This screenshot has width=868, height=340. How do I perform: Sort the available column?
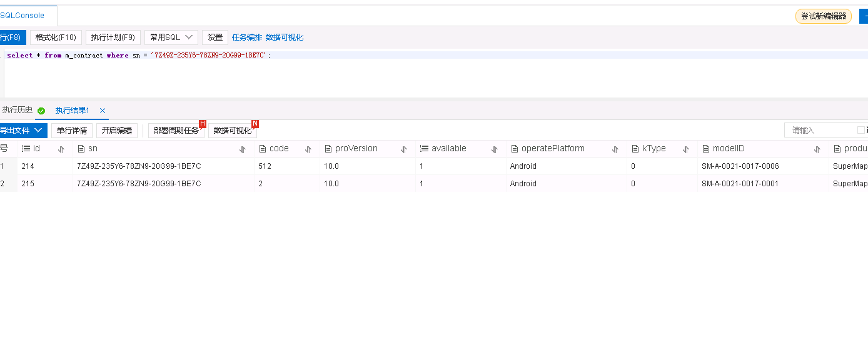(x=495, y=149)
